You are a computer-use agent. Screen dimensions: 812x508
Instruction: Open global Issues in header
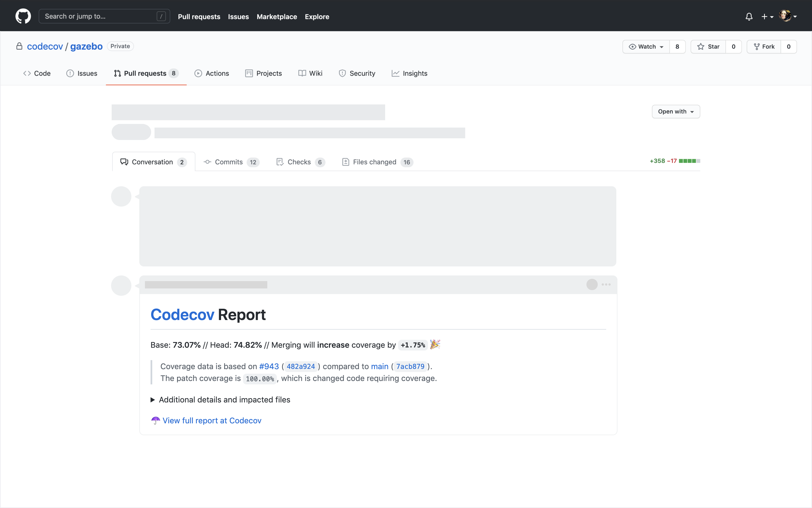click(x=238, y=16)
